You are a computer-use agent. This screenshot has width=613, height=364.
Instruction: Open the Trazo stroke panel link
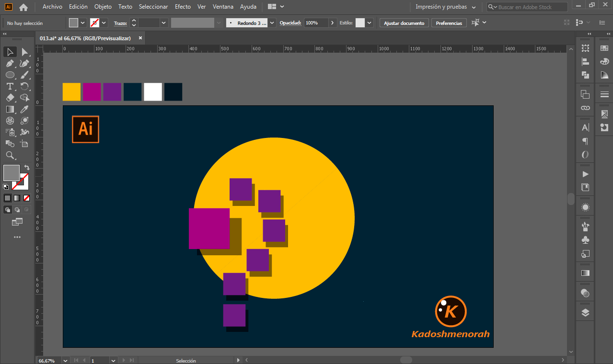pos(120,23)
